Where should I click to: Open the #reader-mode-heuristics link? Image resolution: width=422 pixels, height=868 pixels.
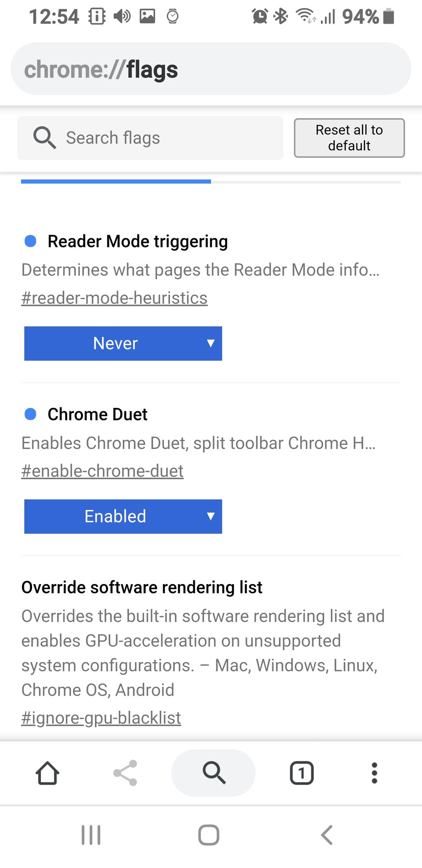coord(114,298)
